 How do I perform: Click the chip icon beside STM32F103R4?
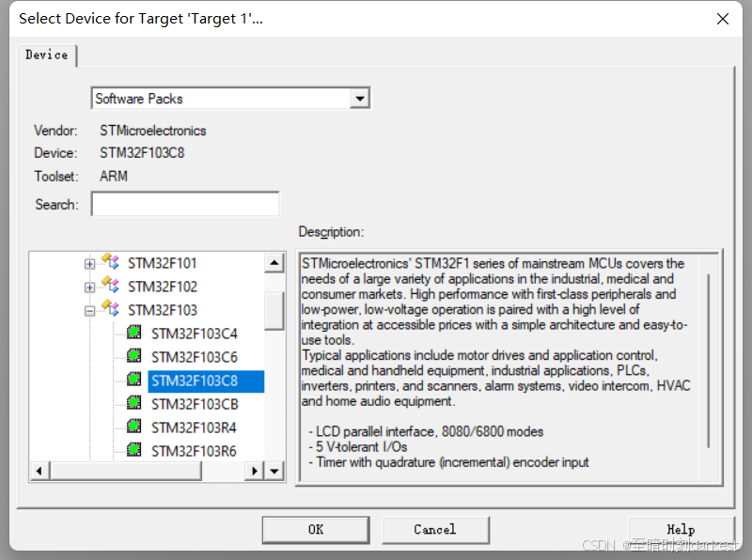(x=134, y=427)
